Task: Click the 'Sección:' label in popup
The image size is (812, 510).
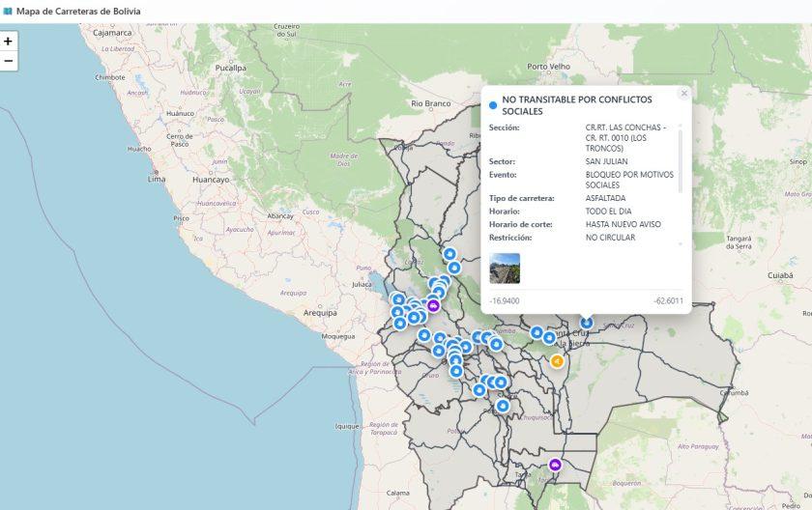Action: 504,127
